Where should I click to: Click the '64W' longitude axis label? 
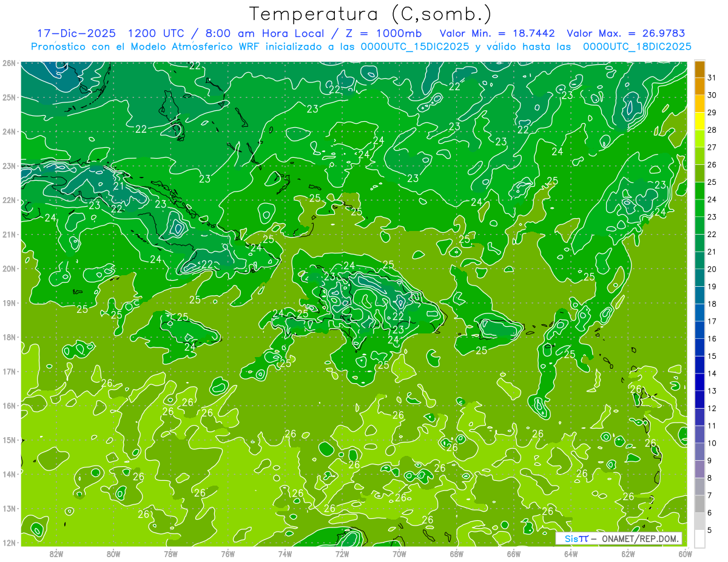point(571,554)
